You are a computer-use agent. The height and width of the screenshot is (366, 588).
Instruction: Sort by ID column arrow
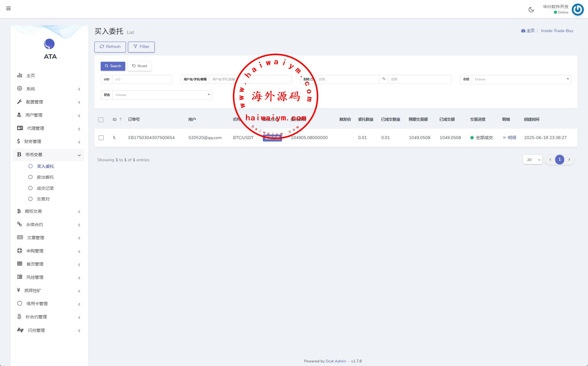pyautogui.click(x=120, y=119)
